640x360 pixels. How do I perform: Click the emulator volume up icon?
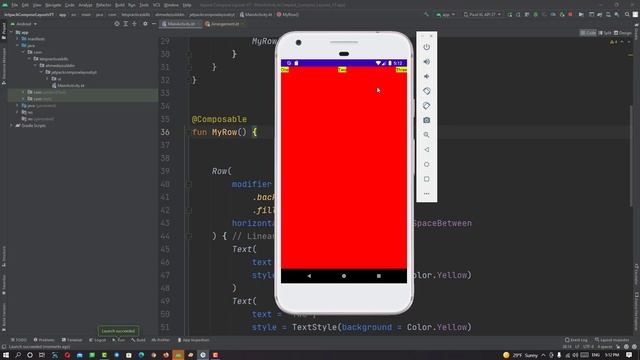pos(427,62)
